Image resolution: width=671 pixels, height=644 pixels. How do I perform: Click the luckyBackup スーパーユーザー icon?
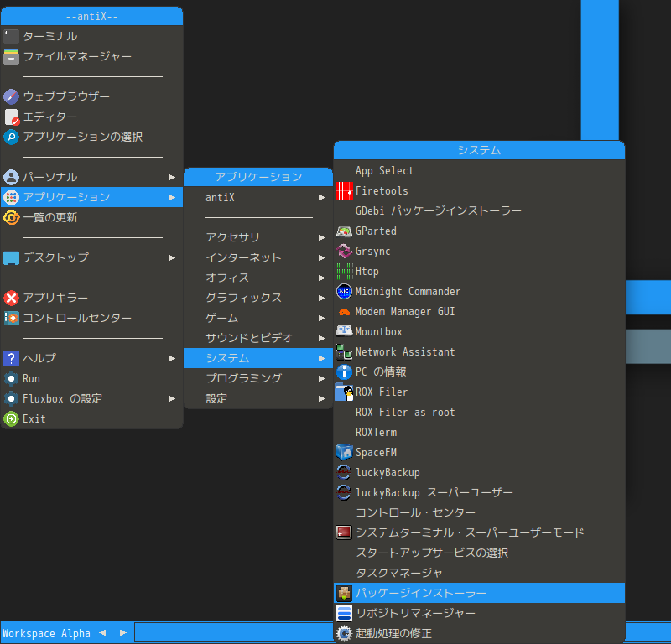pos(344,492)
